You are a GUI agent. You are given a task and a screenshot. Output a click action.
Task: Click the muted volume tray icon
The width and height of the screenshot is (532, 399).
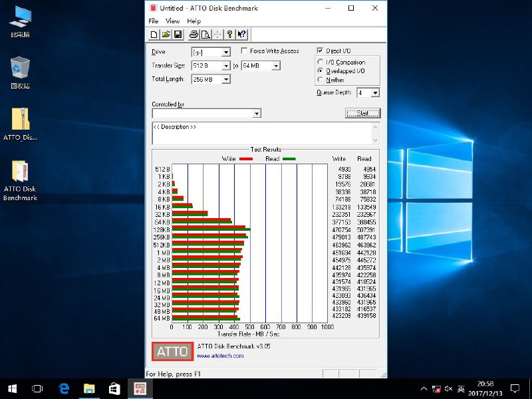tap(448, 389)
